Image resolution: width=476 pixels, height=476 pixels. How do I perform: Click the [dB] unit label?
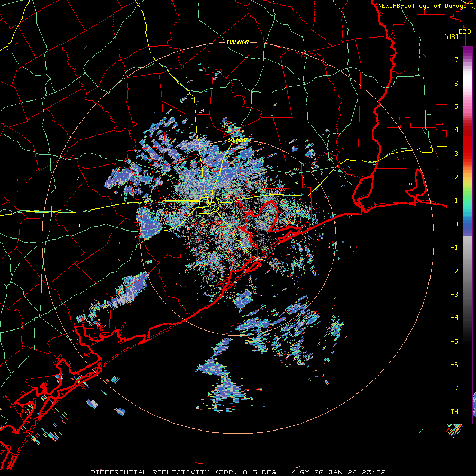(x=451, y=37)
